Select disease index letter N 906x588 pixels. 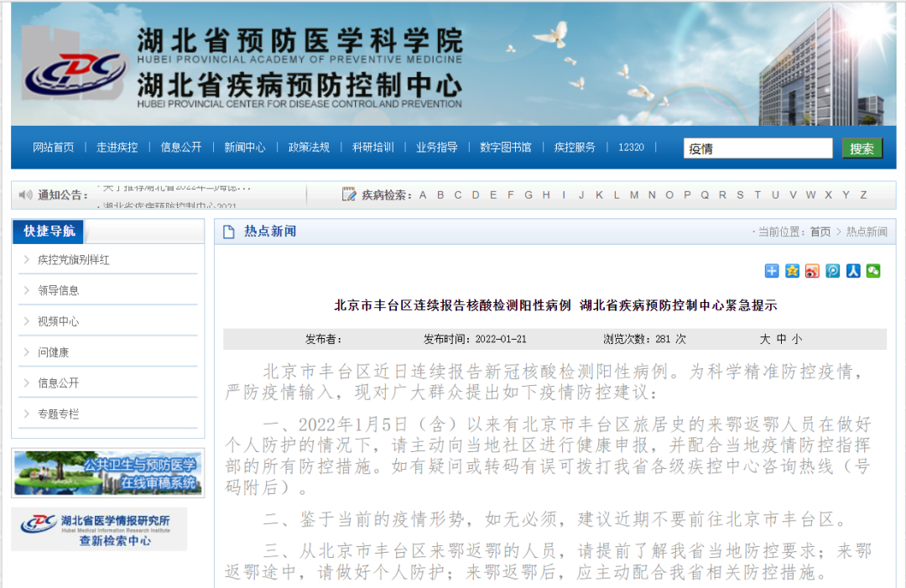click(x=652, y=195)
